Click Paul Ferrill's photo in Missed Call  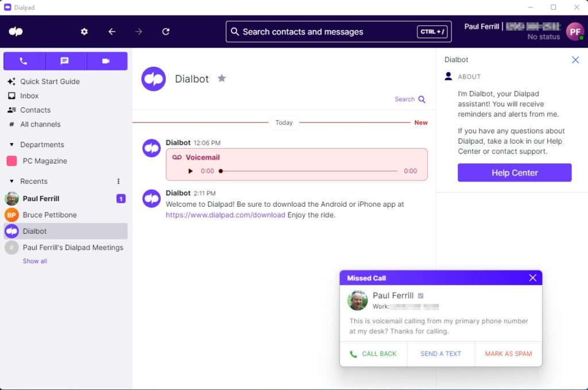357,300
